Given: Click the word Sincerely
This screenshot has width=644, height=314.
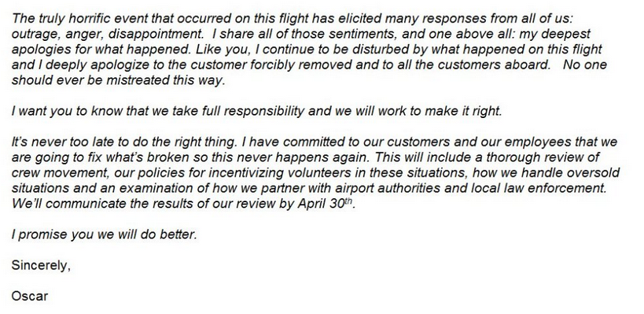Looking at the screenshot, I should point(41,265).
